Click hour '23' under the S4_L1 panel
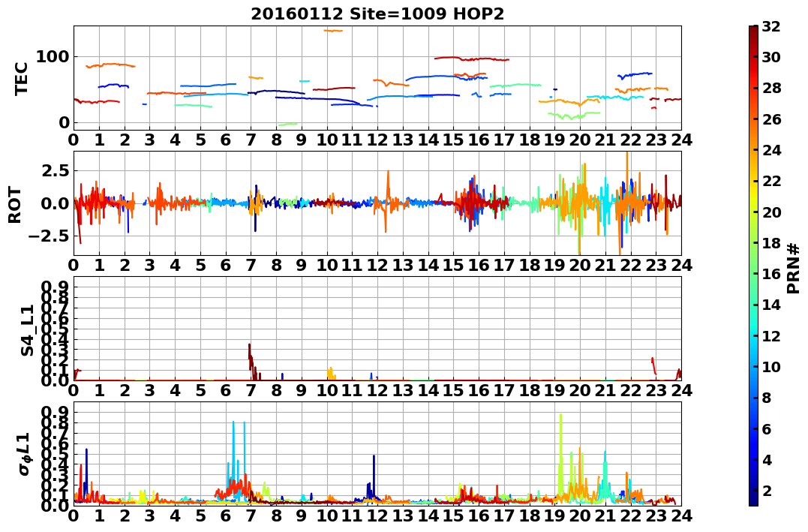This screenshot has height=532, width=808. 656,390
